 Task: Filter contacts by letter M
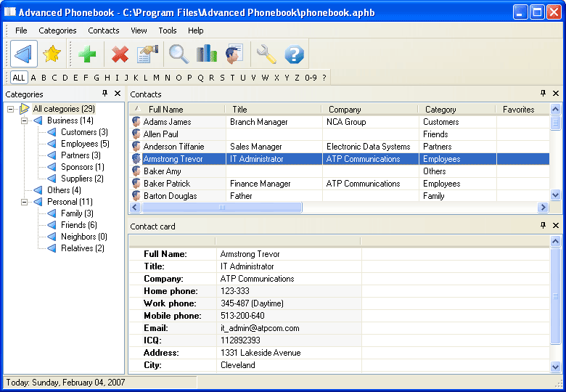click(156, 78)
